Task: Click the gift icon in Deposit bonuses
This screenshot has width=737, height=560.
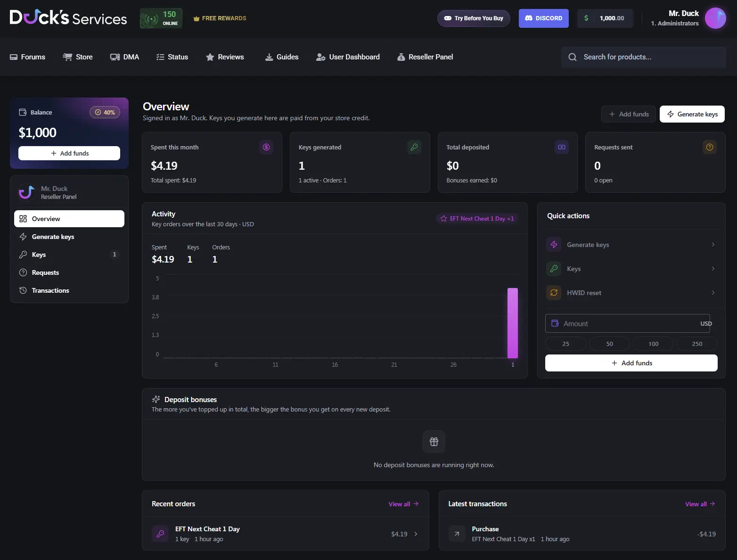Action: [x=434, y=442]
